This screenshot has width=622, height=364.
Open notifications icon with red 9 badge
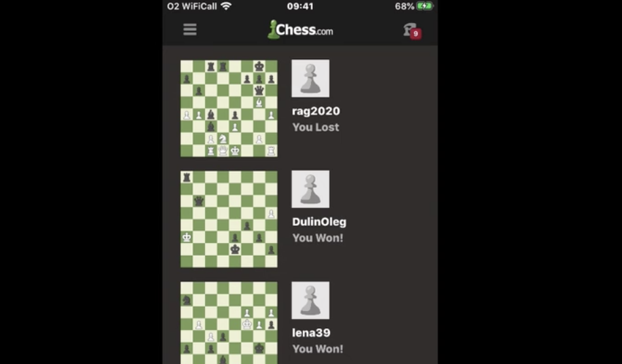[x=412, y=31]
